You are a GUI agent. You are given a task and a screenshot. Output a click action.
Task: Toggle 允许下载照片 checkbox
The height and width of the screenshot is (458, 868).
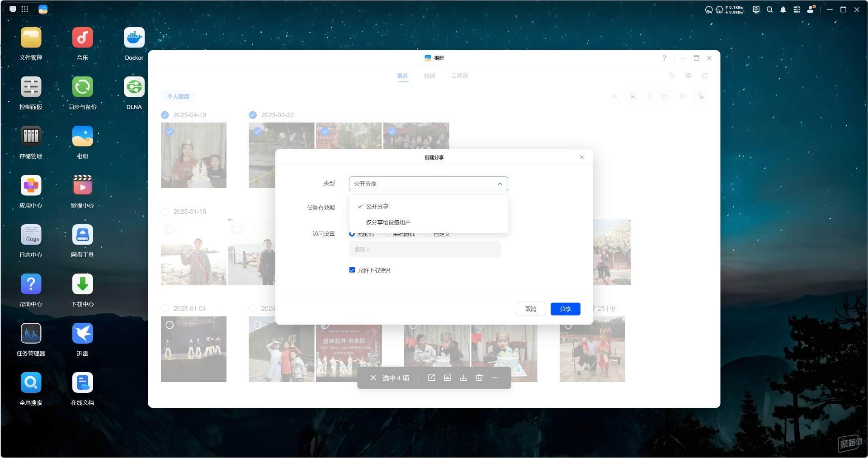pyautogui.click(x=352, y=270)
